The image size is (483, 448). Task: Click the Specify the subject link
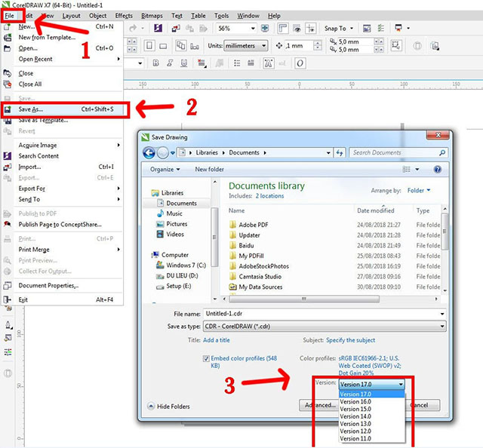350,340
